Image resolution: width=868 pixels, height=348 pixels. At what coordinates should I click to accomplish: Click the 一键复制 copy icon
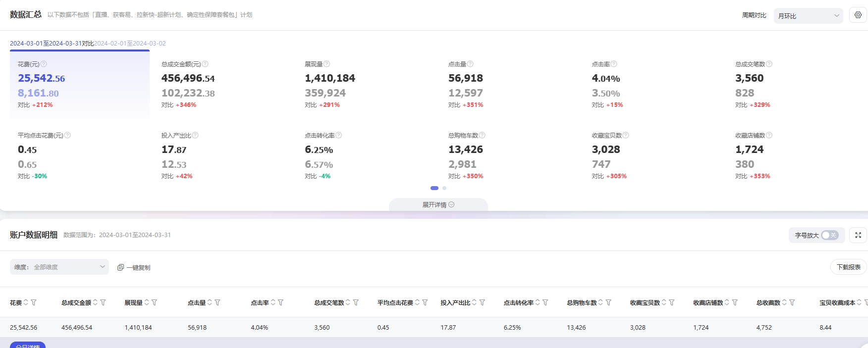click(120, 267)
